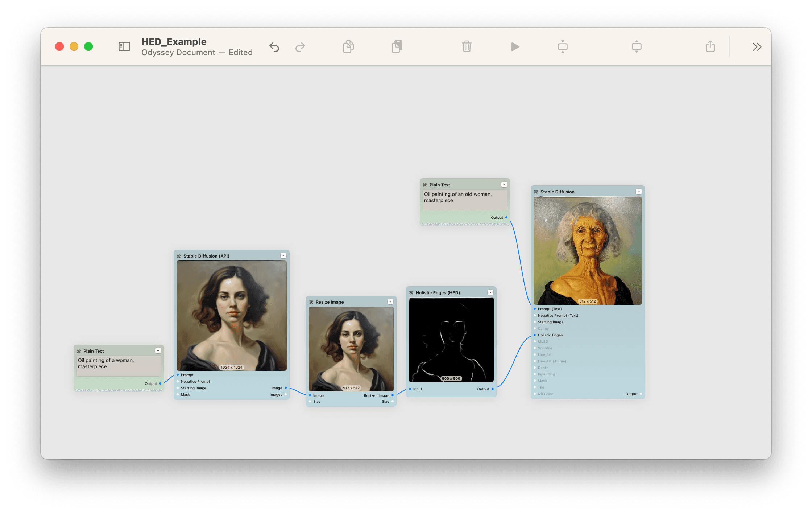Delete selection with trash icon
Screen dimensions: 812x513
pos(467,46)
